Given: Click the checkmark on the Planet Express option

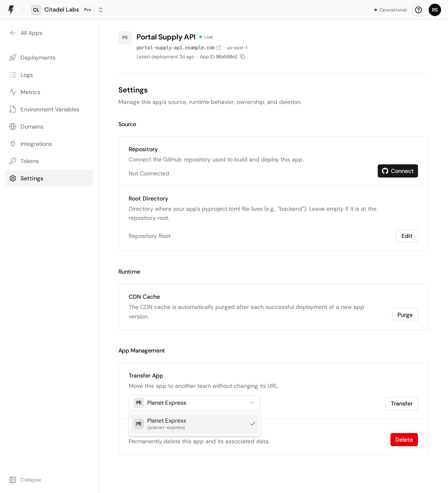Looking at the screenshot, I should pyautogui.click(x=253, y=424).
